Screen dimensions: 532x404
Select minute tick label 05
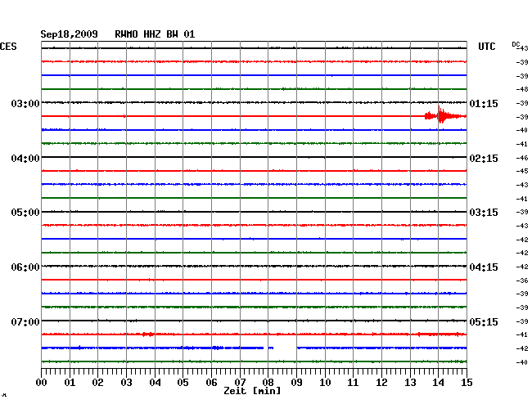coord(183,382)
